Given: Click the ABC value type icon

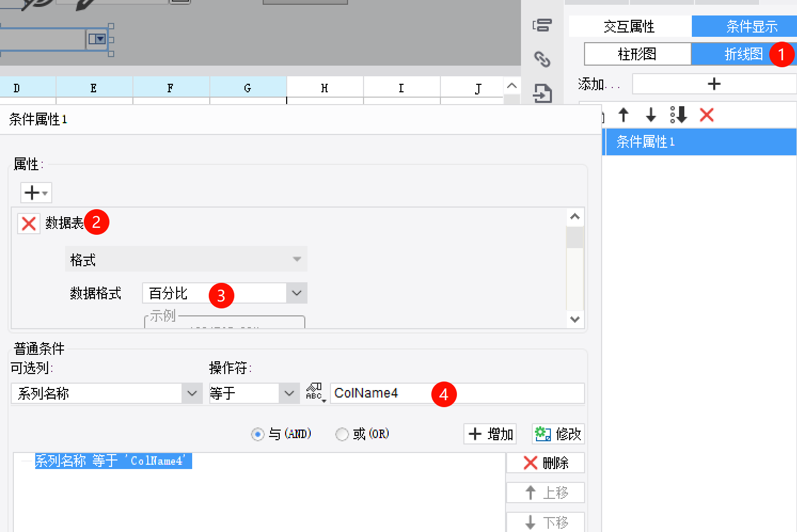Looking at the screenshot, I should point(314,393).
